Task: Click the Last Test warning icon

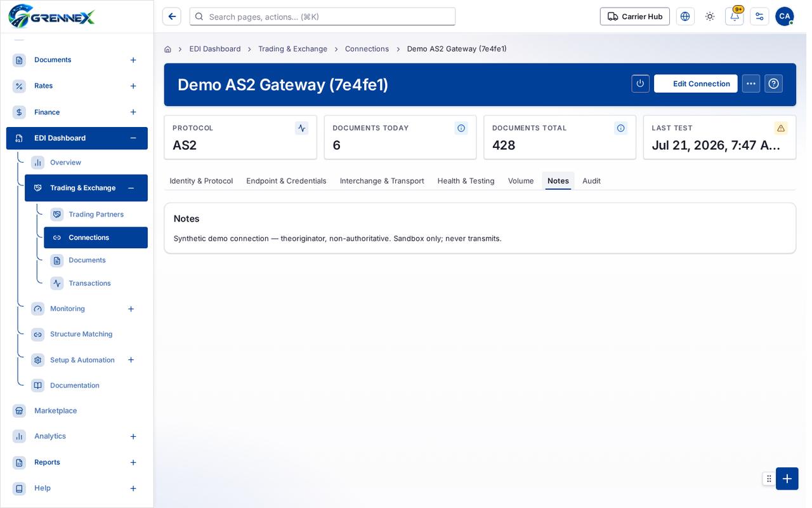Action: click(781, 128)
